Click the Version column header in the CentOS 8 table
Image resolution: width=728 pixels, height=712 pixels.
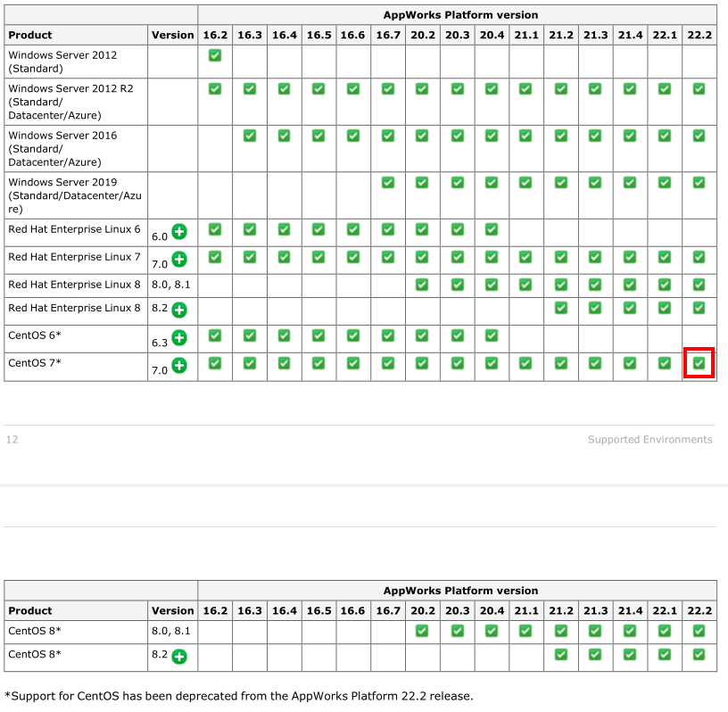(172, 611)
